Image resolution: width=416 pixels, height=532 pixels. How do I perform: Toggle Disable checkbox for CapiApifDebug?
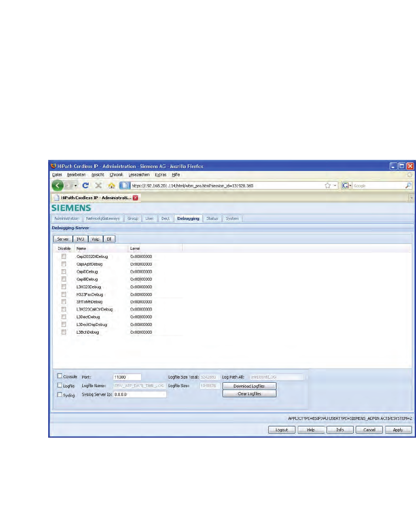pos(64,264)
